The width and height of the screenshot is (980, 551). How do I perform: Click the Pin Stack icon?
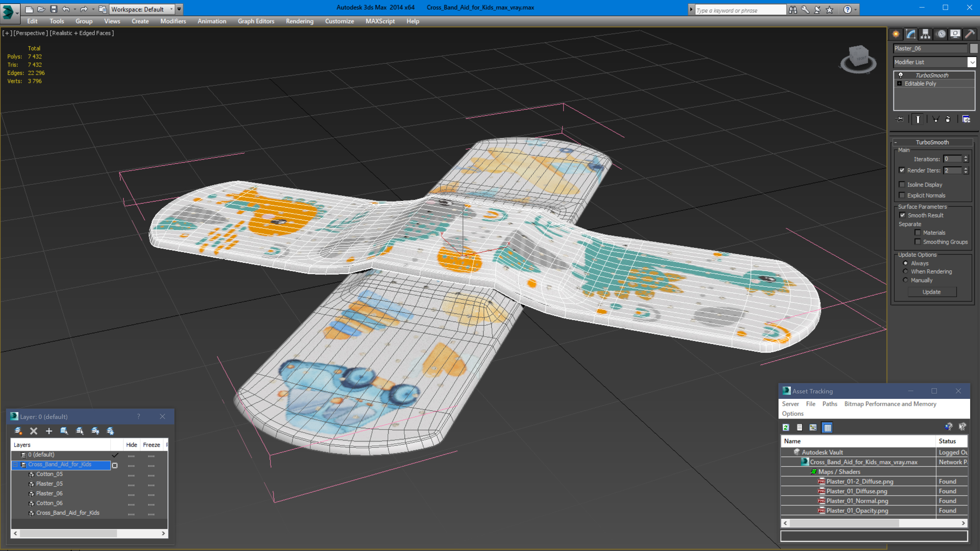coord(900,119)
